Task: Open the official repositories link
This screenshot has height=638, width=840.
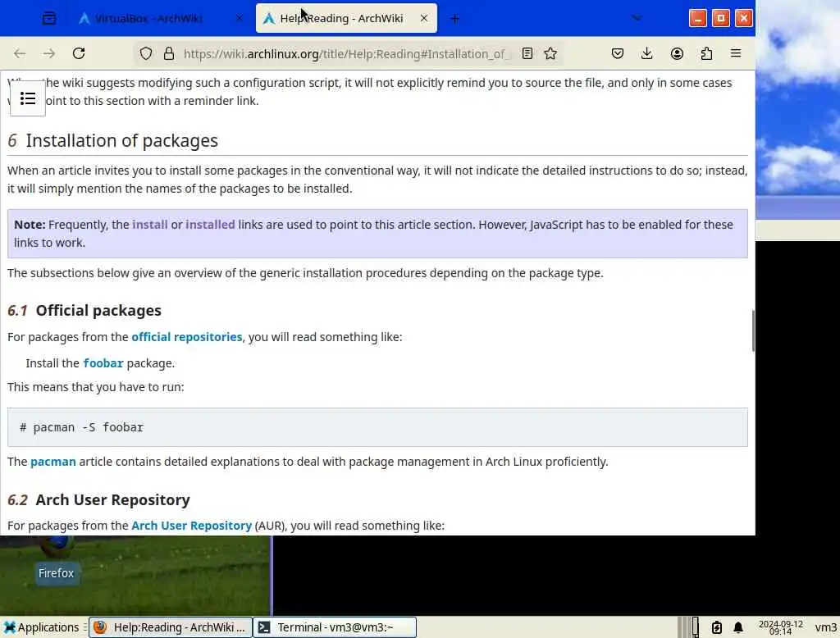Action: (x=187, y=337)
